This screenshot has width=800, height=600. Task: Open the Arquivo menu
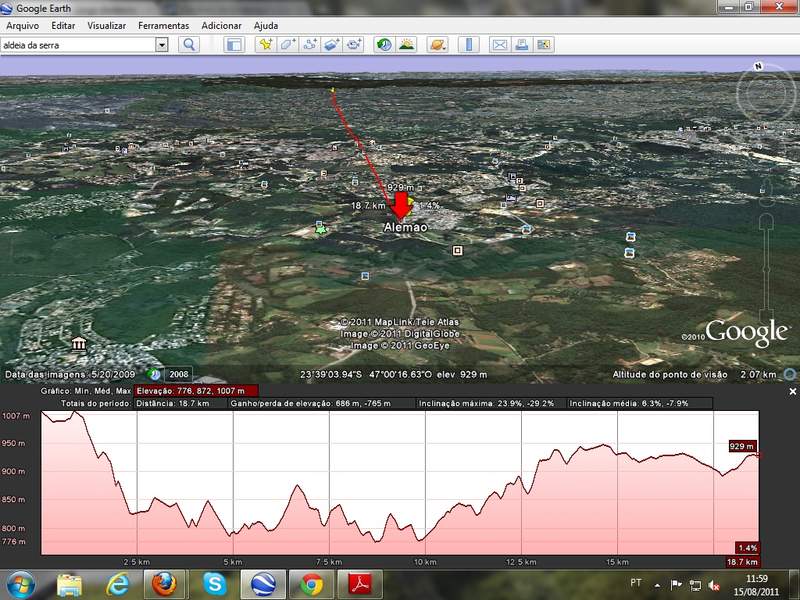click(x=22, y=26)
